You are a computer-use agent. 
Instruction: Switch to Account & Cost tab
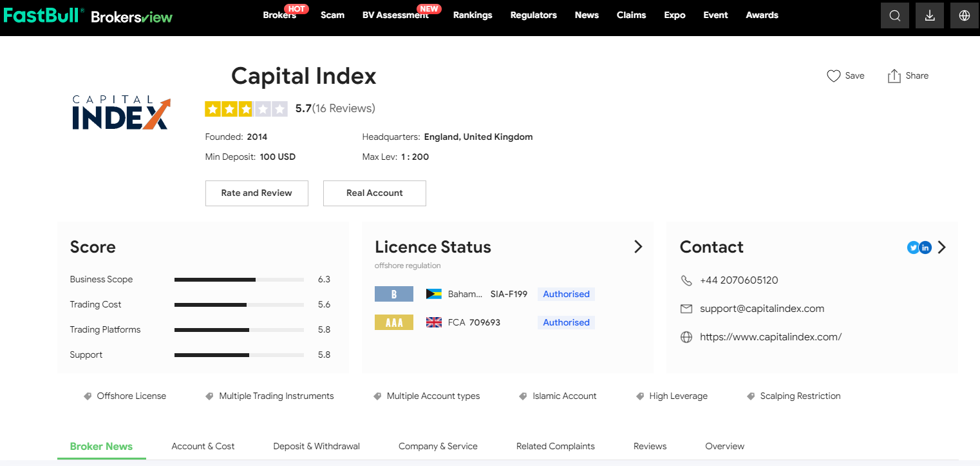203,446
